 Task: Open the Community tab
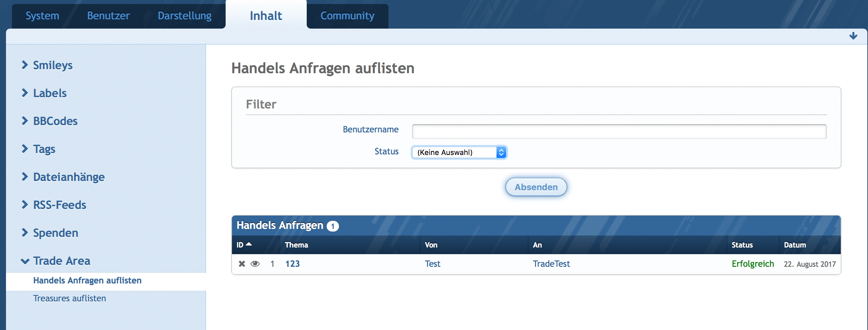tap(347, 16)
